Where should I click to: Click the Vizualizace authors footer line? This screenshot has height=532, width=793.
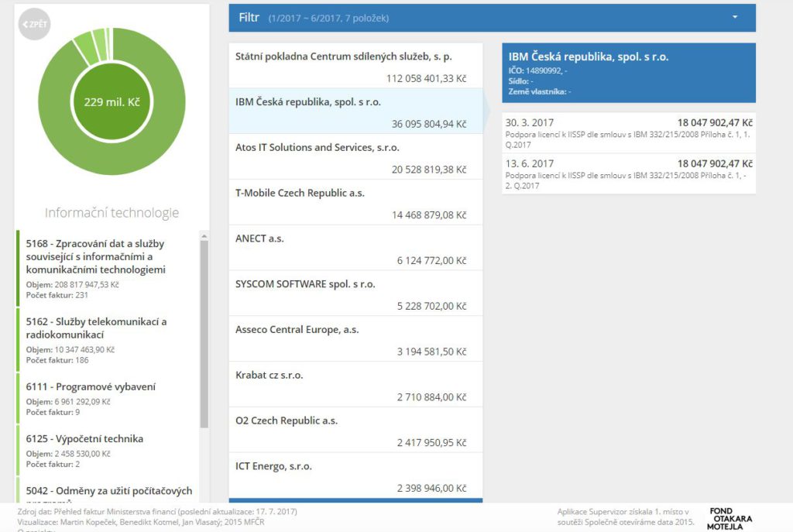[141, 522]
